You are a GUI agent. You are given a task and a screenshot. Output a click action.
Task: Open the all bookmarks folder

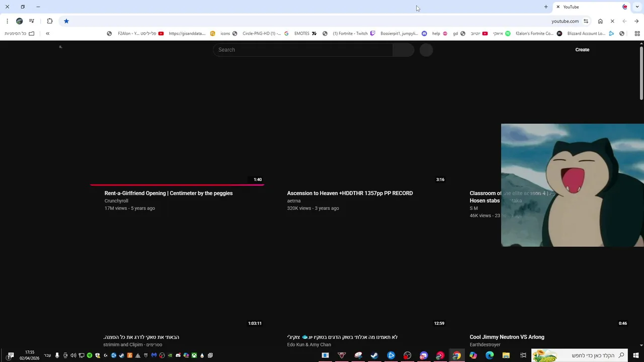[19, 34]
